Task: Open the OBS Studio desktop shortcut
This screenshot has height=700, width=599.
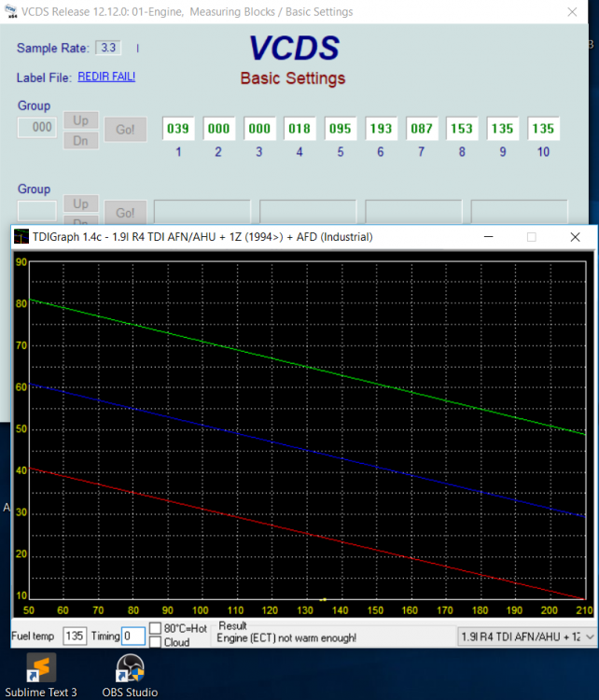Action: [130, 675]
